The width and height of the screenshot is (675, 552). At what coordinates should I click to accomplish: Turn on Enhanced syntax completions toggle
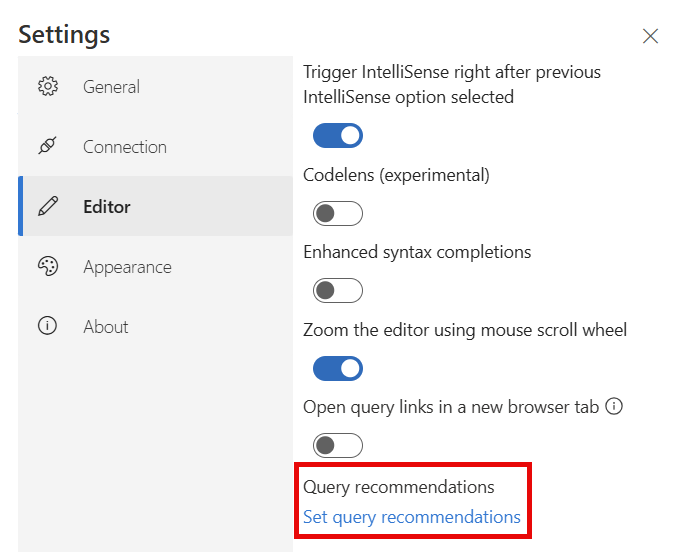point(338,290)
